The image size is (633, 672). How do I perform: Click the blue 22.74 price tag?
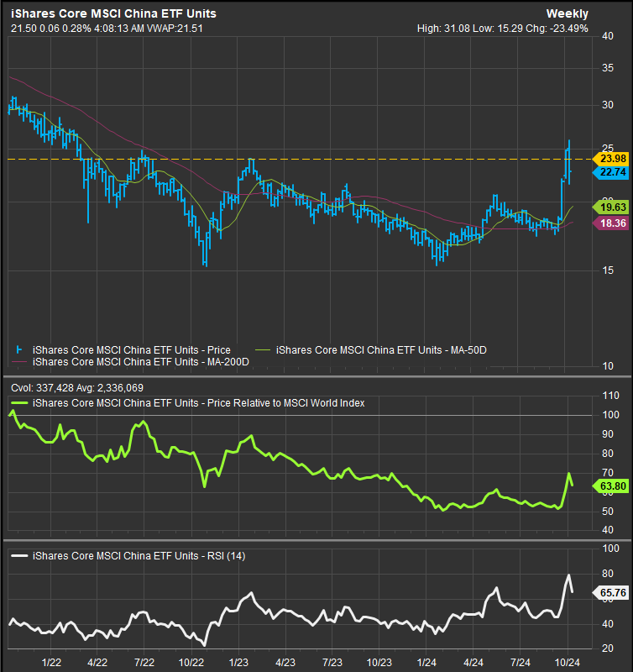point(613,172)
